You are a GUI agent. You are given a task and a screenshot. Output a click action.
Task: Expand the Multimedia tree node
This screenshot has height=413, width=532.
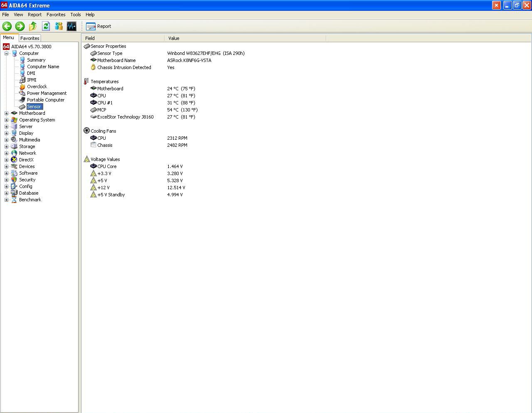click(x=6, y=140)
